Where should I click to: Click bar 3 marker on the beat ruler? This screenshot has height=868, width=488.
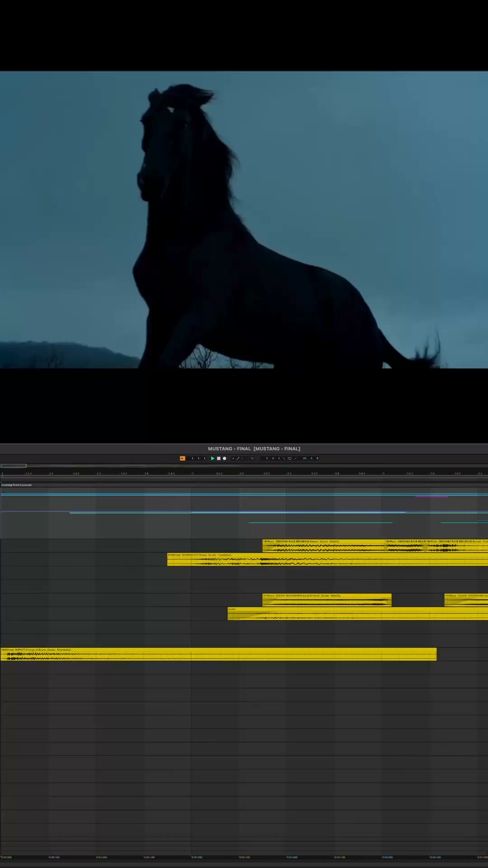pos(383,473)
